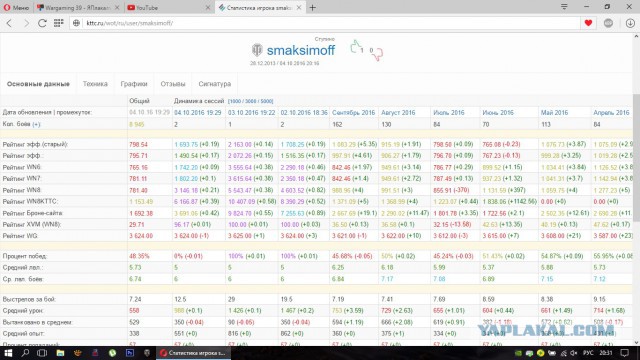Open a new tab with plus button

click(x=312, y=7)
